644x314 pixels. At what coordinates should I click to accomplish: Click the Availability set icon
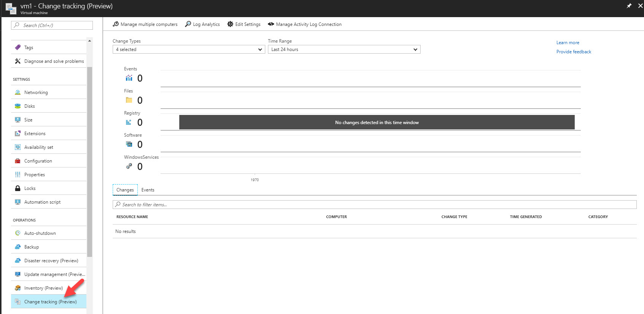18,147
